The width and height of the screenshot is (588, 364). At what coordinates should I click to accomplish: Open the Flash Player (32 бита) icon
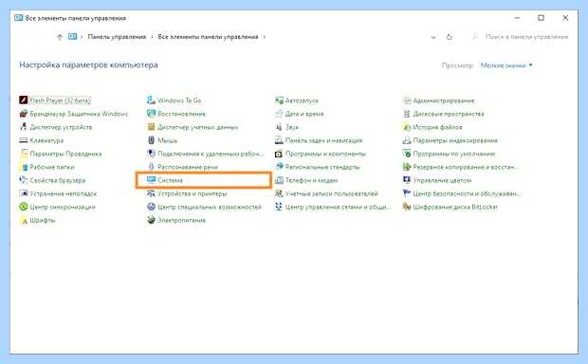pos(24,100)
